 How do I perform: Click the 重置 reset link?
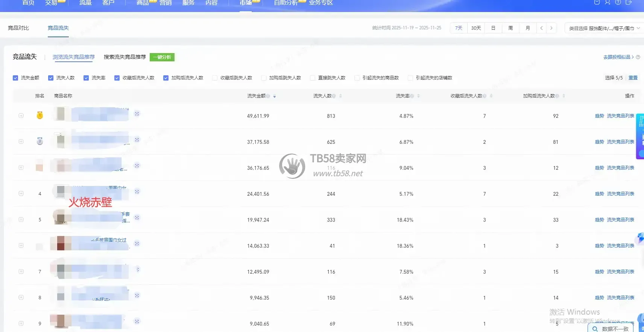[x=633, y=78]
